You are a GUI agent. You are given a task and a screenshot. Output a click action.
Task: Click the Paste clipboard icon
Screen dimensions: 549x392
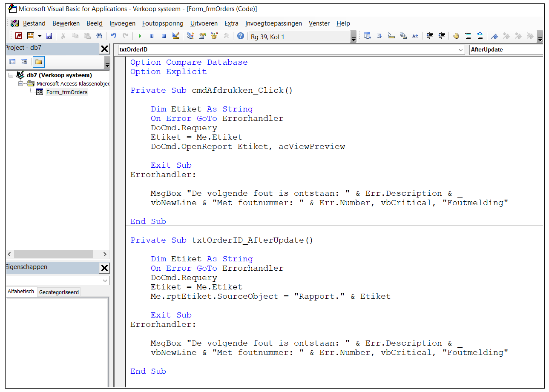click(x=87, y=36)
